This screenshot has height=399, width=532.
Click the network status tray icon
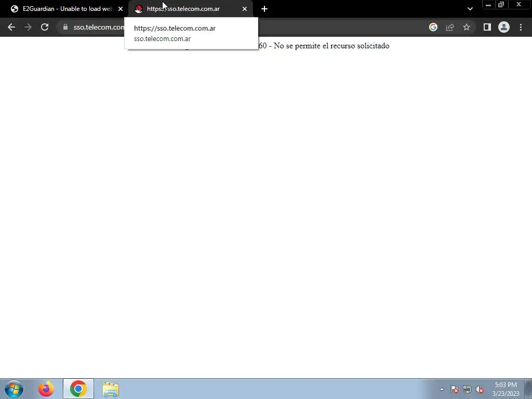click(467, 389)
